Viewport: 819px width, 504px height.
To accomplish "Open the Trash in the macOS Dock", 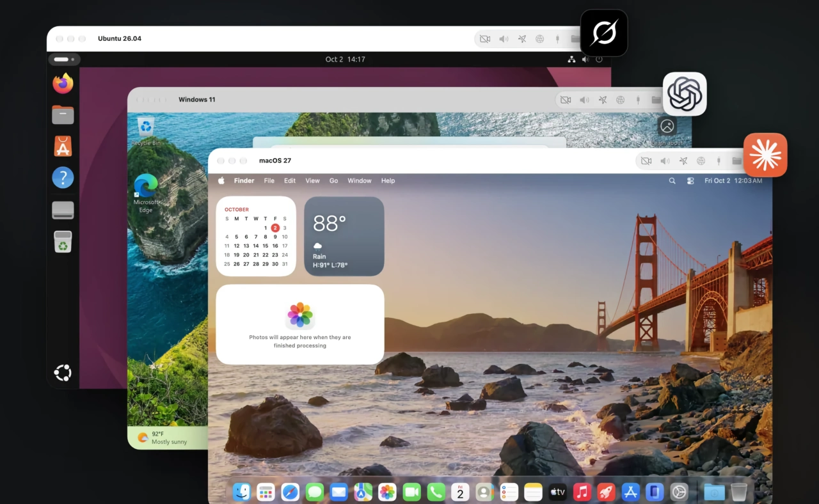I will click(x=738, y=491).
